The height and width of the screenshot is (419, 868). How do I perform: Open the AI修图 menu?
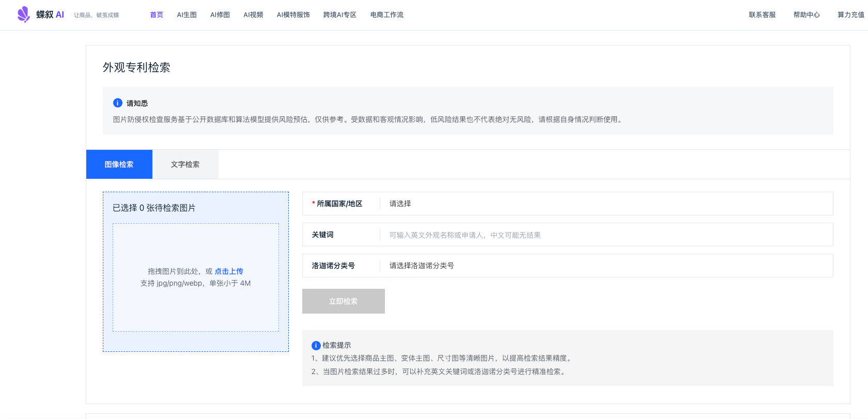(x=220, y=14)
